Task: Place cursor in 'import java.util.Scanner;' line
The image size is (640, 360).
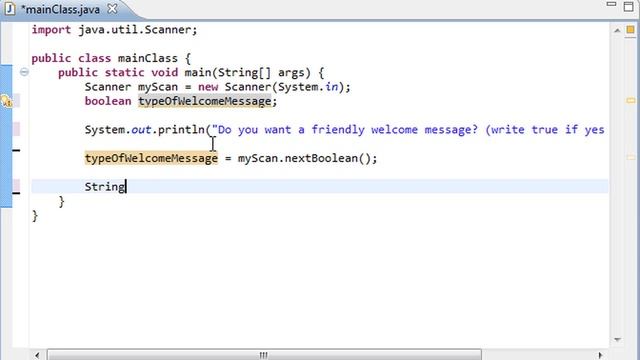Action: pyautogui.click(x=114, y=30)
